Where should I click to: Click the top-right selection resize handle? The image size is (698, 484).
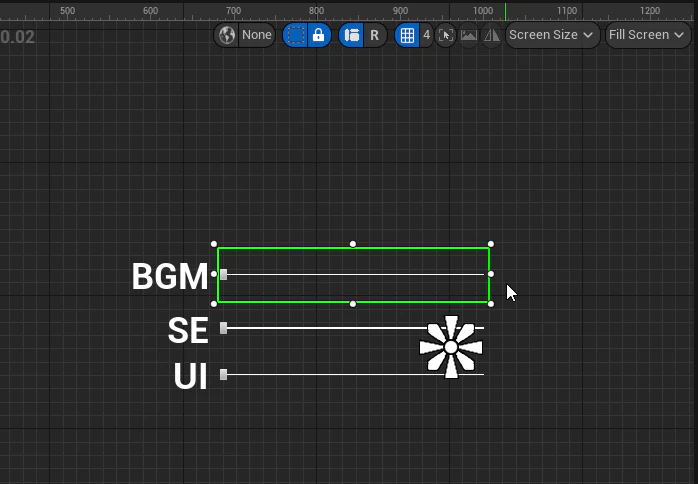tap(491, 244)
